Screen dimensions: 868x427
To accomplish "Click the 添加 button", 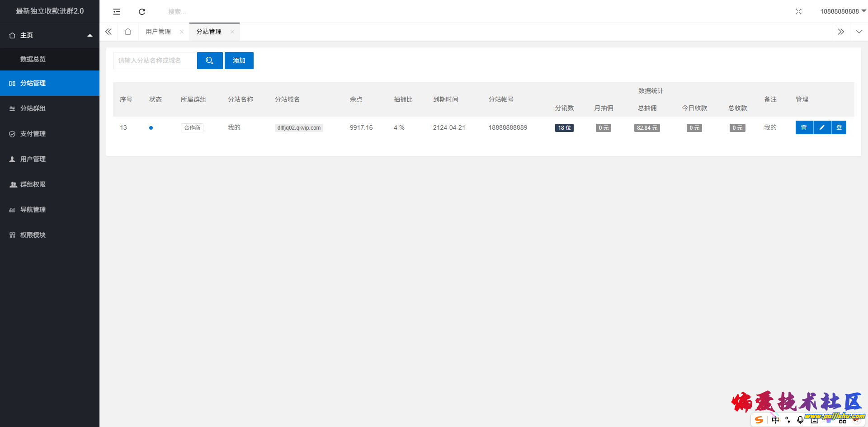I will pos(239,61).
